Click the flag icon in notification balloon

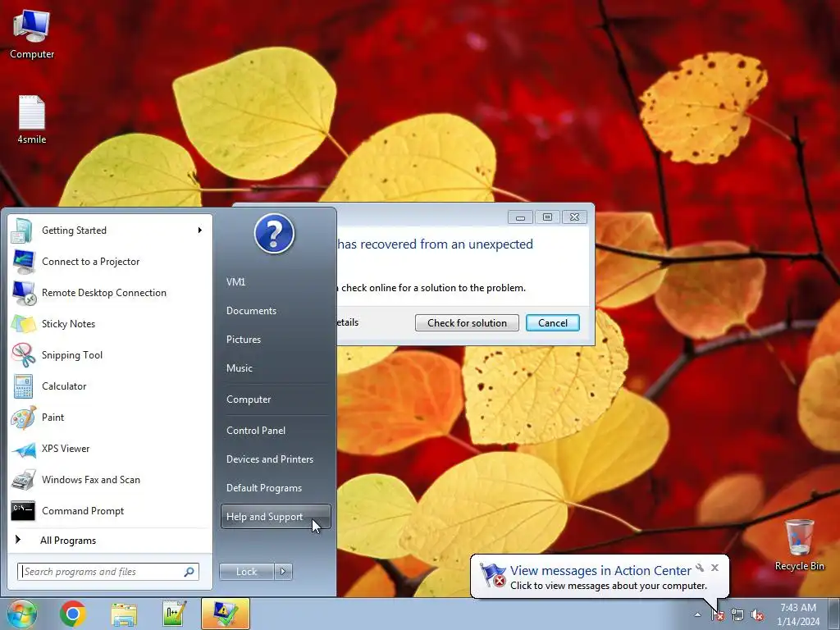click(493, 575)
